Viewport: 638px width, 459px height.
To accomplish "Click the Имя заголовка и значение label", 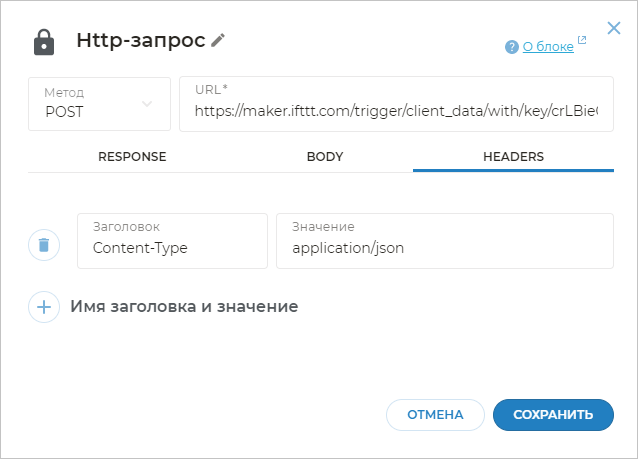I will point(184,306).
